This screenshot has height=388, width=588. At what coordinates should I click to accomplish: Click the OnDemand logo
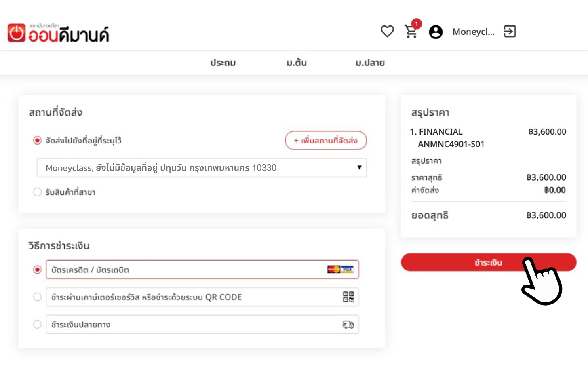point(59,33)
